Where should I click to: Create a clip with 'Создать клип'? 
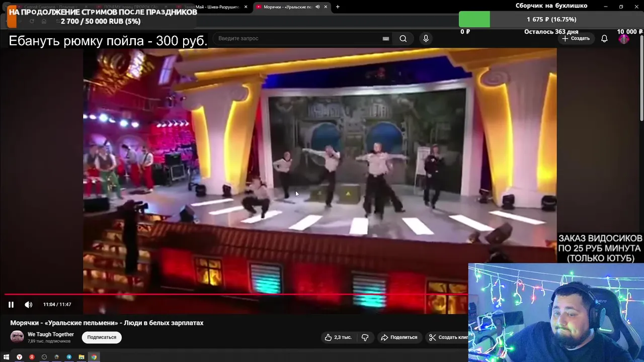pyautogui.click(x=448, y=337)
